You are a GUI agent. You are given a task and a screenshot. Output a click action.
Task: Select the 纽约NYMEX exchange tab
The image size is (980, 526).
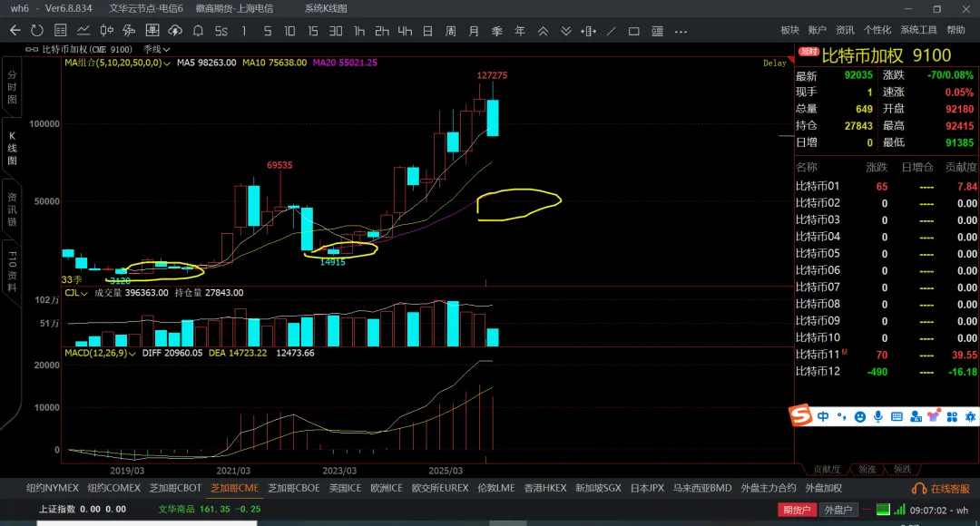point(53,488)
